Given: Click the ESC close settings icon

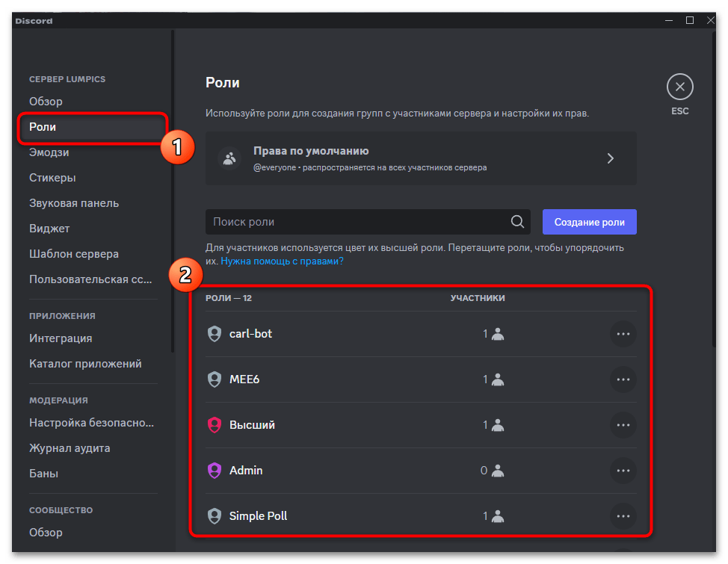Looking at the screenshot, I should click(679, 87).
